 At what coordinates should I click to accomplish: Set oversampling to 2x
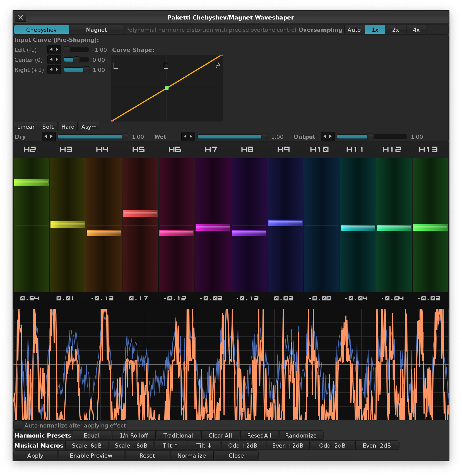tap(395, 30)
